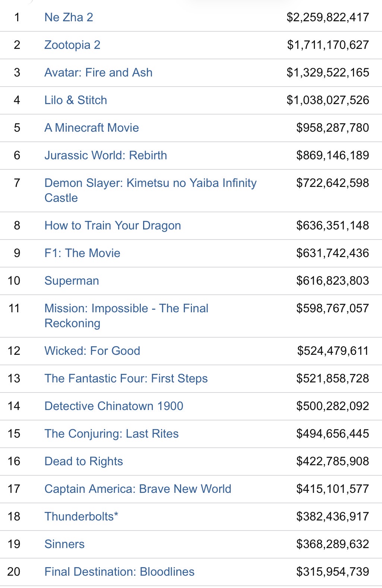The width and height of the screenshot is (382, 588).
Task: Open Demon Slayer Infinity Castle link
Action: click(150, 183)
